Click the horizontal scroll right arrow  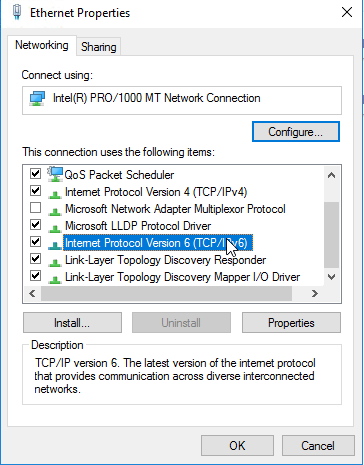click(x=314, y=293)
